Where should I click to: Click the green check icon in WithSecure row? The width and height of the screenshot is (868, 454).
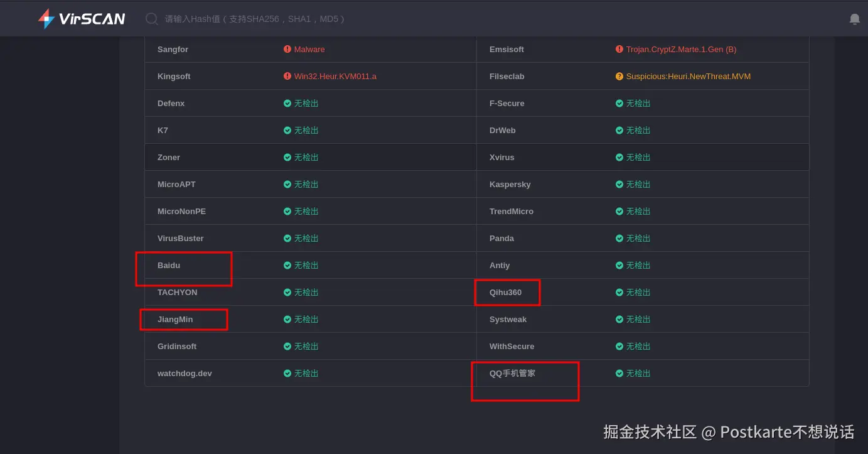coord(619,346)
